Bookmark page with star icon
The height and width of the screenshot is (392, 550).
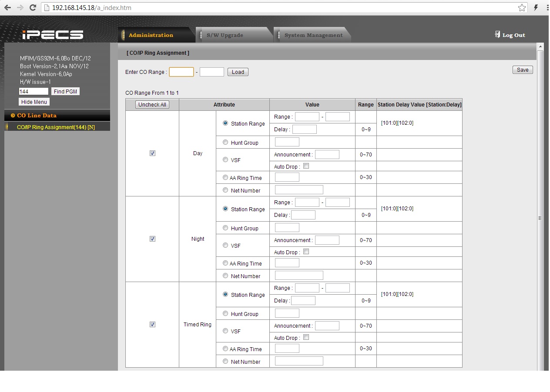click(x=522, y=8)
